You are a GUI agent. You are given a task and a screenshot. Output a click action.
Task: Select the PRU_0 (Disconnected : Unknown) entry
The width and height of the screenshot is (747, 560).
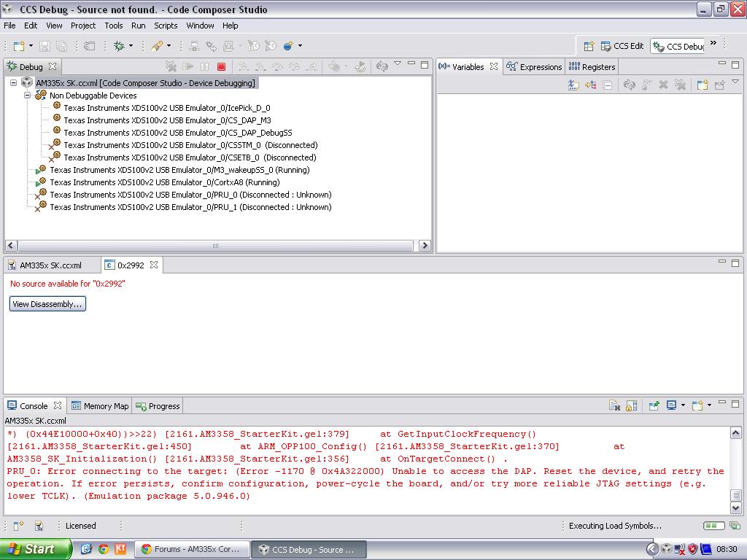(x=190, y=195)
